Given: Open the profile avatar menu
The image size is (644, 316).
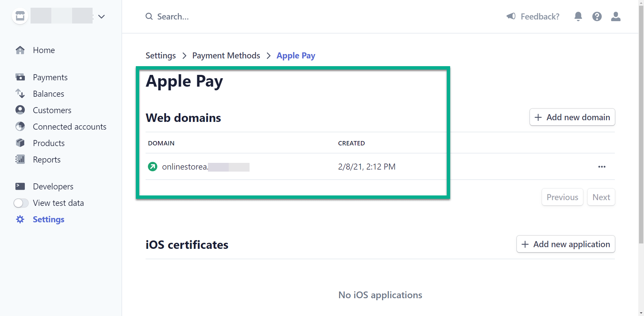Looking at the screenshot, I should click(x=616, y=16).
